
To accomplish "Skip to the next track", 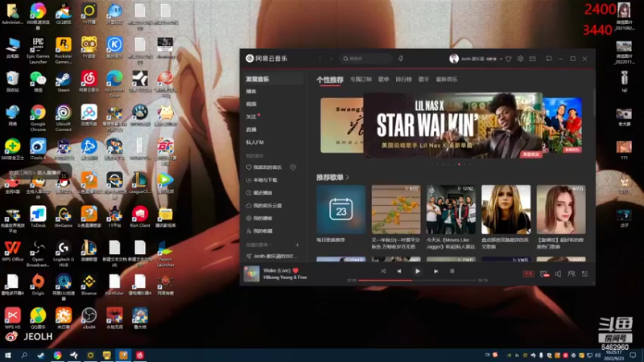I will point(436,271).
